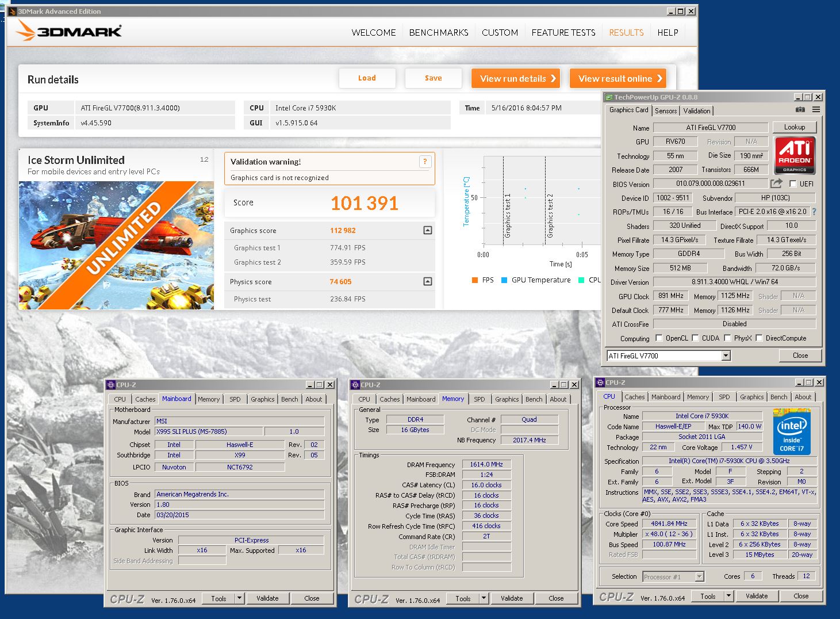Click the CPU-Z CPU window title icon
The height and width of the screenshot is (619, 840).
click(x=600, y=383)
